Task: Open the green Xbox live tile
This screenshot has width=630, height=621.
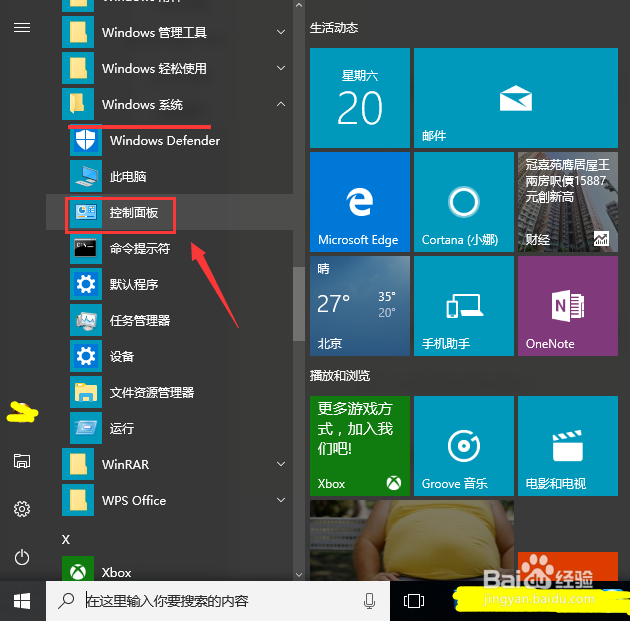Action: (x=360, y=446)
